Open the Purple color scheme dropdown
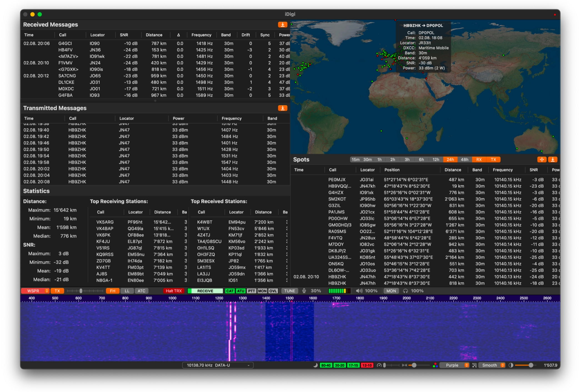 454,365
